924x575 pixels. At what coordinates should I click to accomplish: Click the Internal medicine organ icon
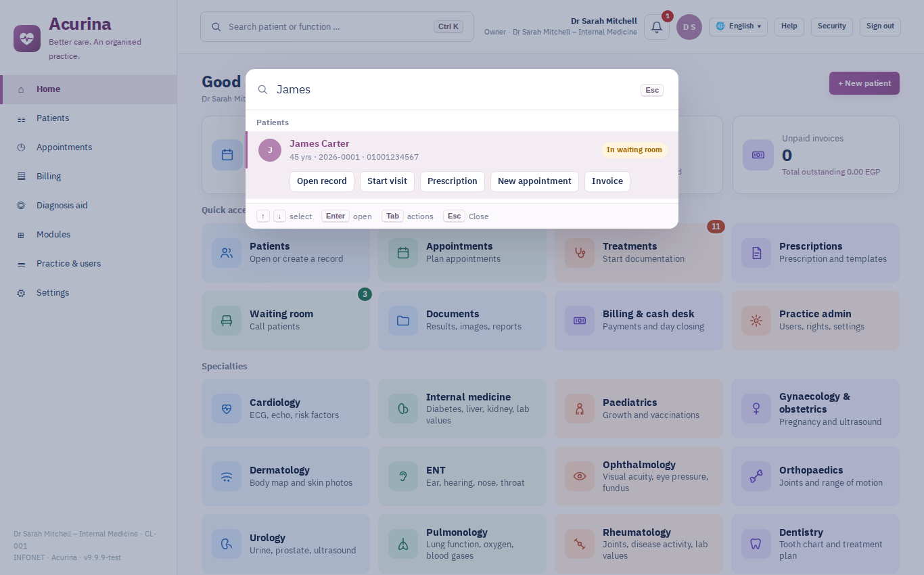[x=403, y=409]
